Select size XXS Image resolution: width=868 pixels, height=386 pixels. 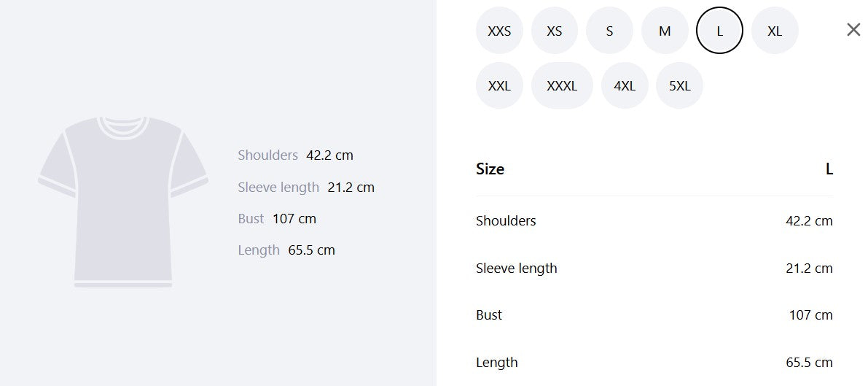(499, 31)
